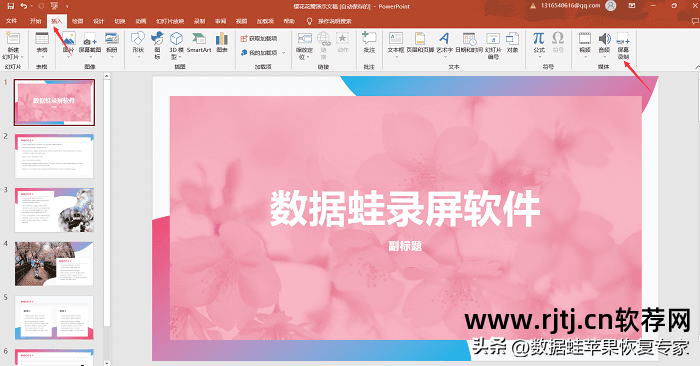Viewport: 700px width, 366px height.
Task: Open the comments pane icon below window controls
Action: coord(695,21)
